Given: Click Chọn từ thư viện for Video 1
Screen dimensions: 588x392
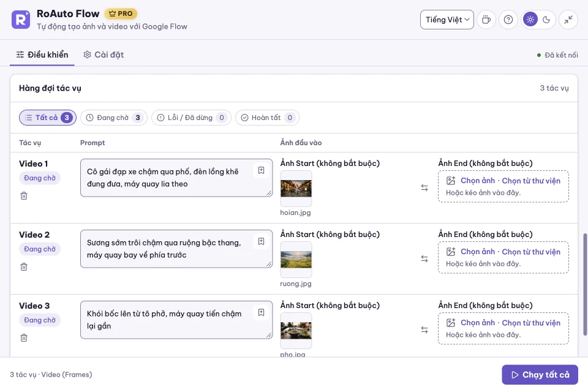Looking at the screenshot, I should pos(531,181).
